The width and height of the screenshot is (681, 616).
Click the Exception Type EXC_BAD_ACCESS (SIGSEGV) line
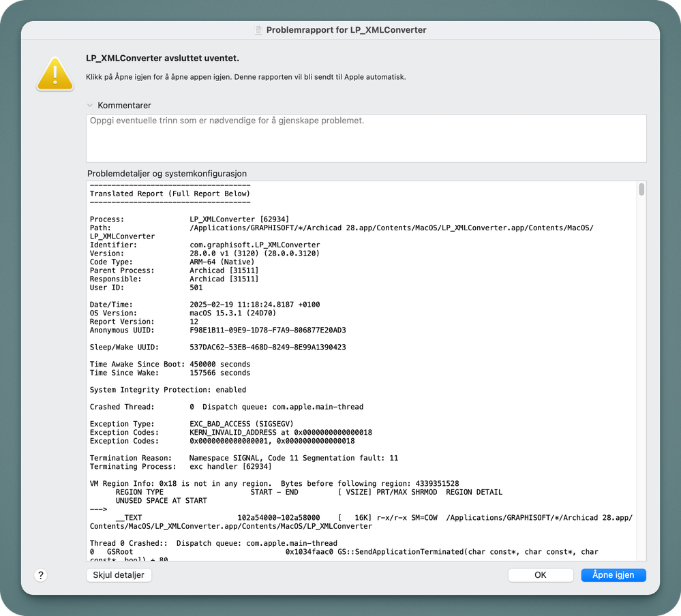(x=192, y=424)
